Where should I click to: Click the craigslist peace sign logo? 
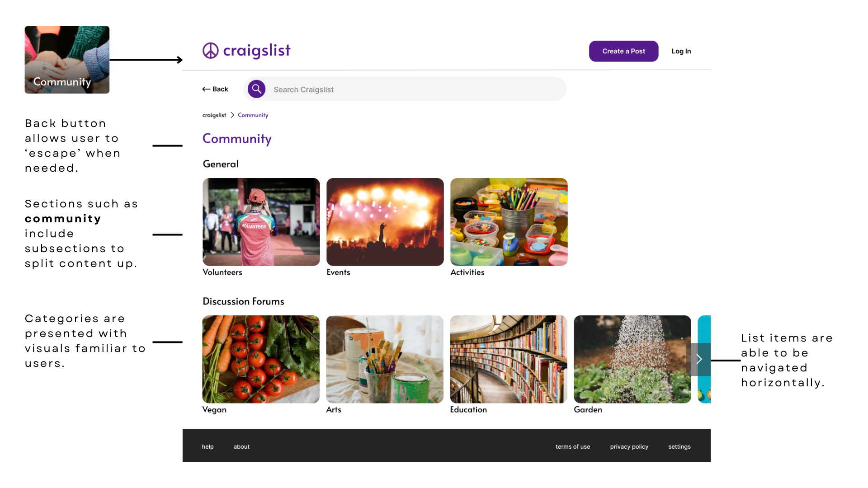click(x=211, y=51)
